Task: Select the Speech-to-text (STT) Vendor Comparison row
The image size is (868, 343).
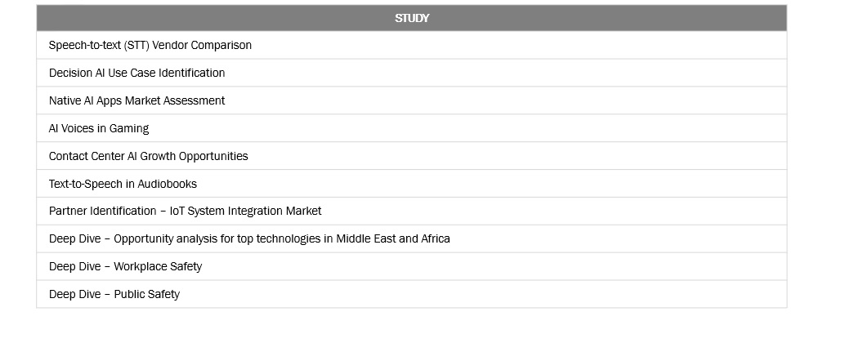Action: pyautogui.click(x=150, y=45)
